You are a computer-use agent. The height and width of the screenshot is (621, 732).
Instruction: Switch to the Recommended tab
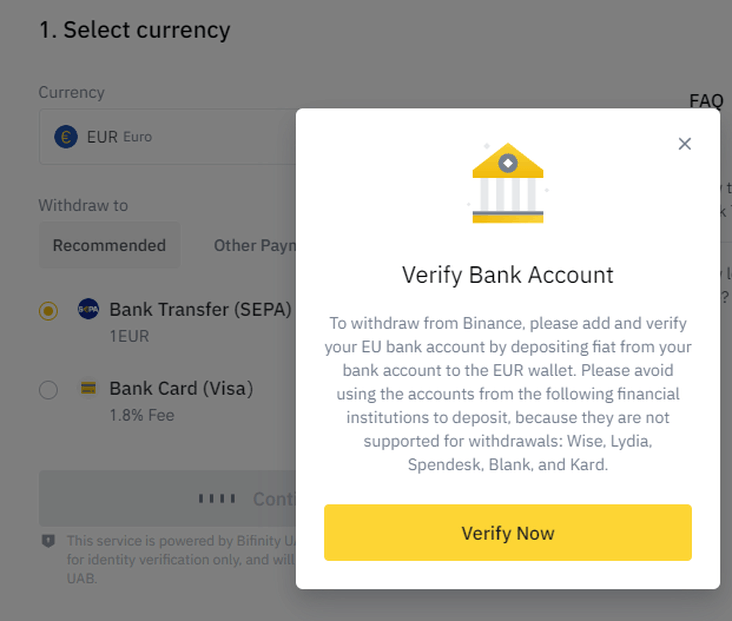coord(109,245)
